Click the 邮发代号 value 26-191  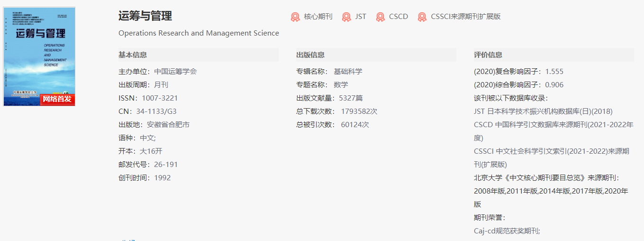tap(166, 165)
